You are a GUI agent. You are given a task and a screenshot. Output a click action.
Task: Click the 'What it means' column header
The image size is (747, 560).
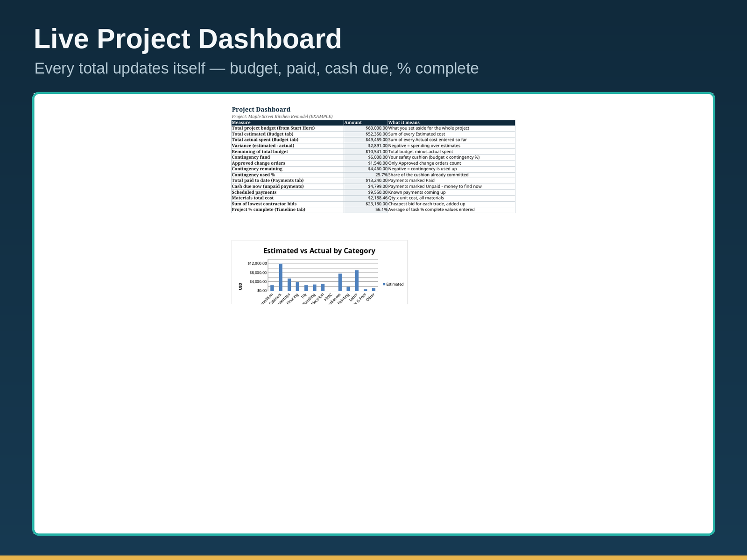pyautogui.click(x=451, y=123)
